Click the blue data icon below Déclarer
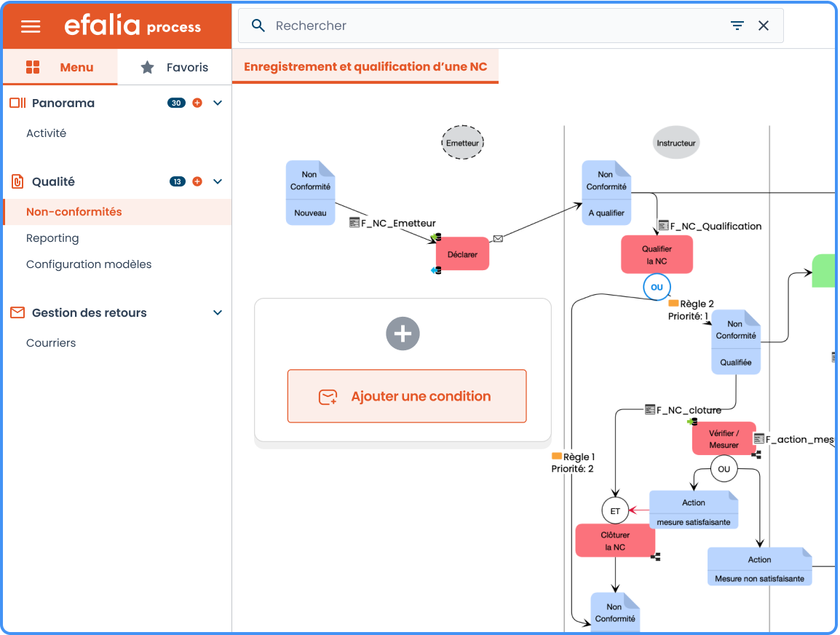The image size is (840, 635). (436, 271)
